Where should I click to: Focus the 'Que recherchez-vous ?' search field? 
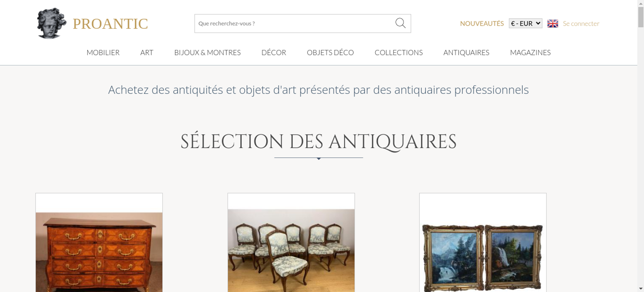[295, 23]
